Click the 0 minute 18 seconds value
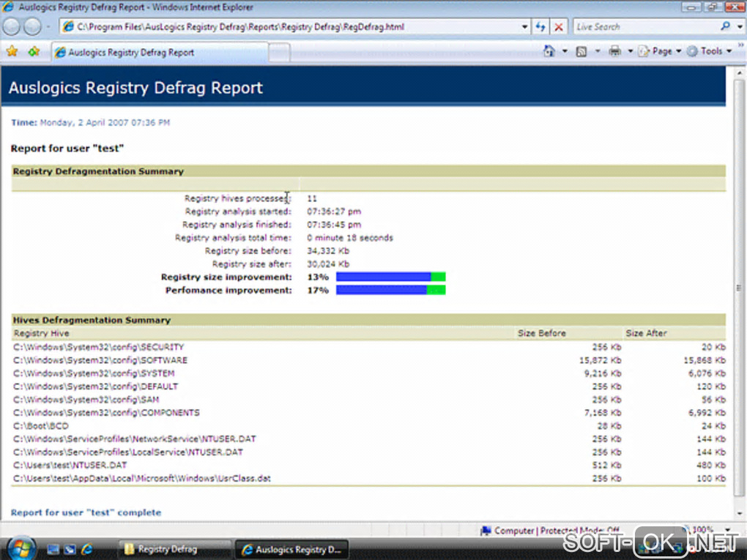The height and width of the screenshot is (560, 747). coord(349,238)
